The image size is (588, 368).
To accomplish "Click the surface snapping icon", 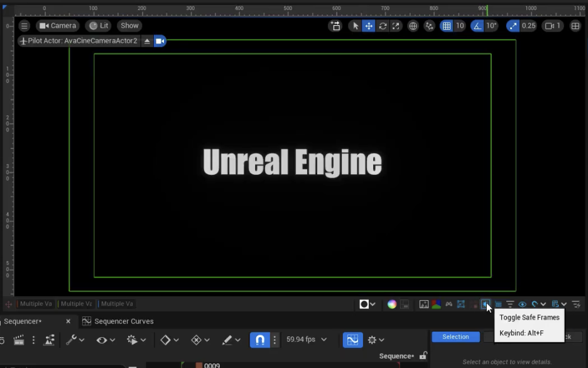I will point(429,26).
